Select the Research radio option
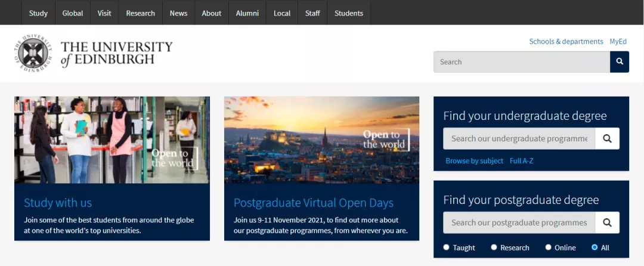The width and height of the screenshot is (644, 266). tap(494, 247)
